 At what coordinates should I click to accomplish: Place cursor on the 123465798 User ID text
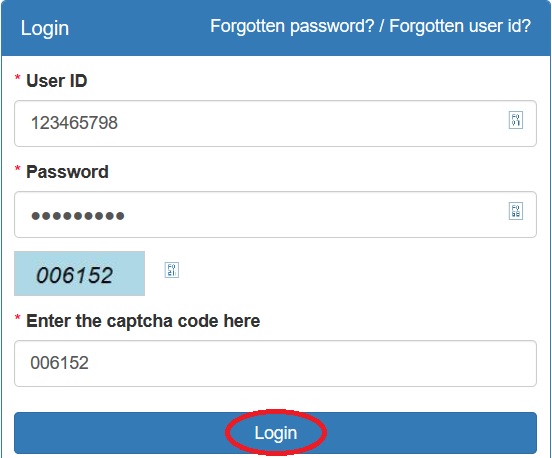coord(74,123)
